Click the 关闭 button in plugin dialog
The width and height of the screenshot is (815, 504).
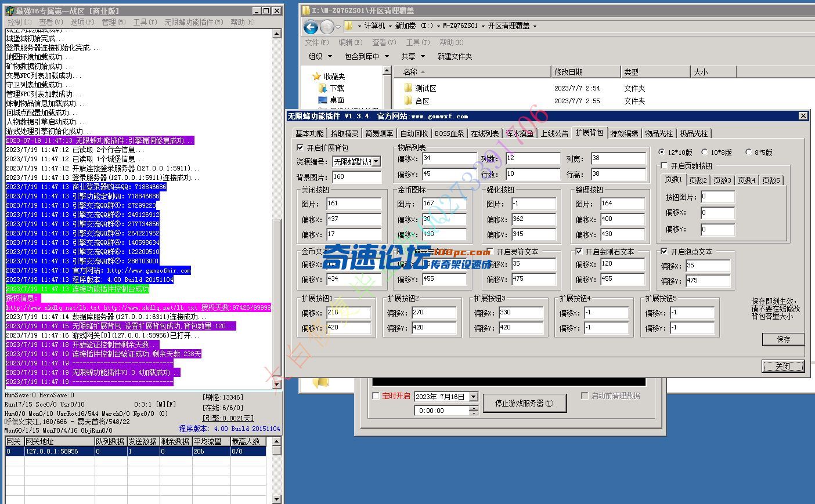(783, 366)
